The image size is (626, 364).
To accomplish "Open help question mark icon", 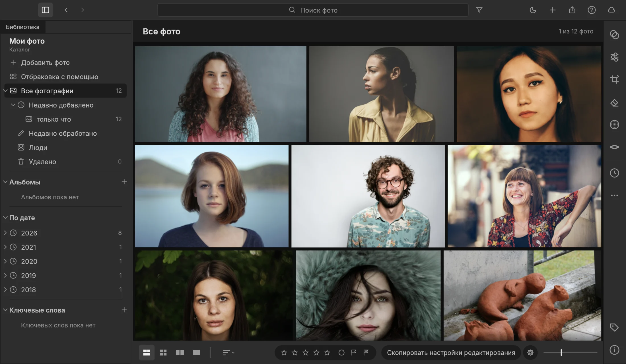I will point(592,10).
